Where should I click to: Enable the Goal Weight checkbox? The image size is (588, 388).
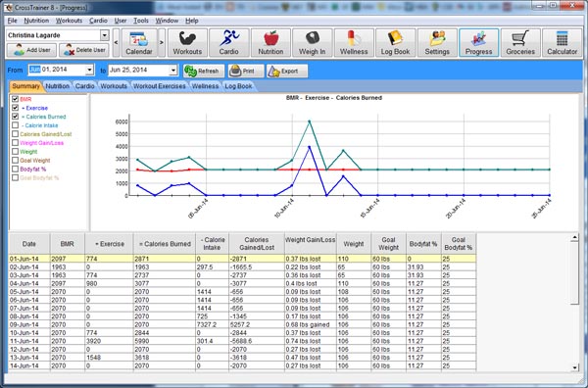pos(16,160)
